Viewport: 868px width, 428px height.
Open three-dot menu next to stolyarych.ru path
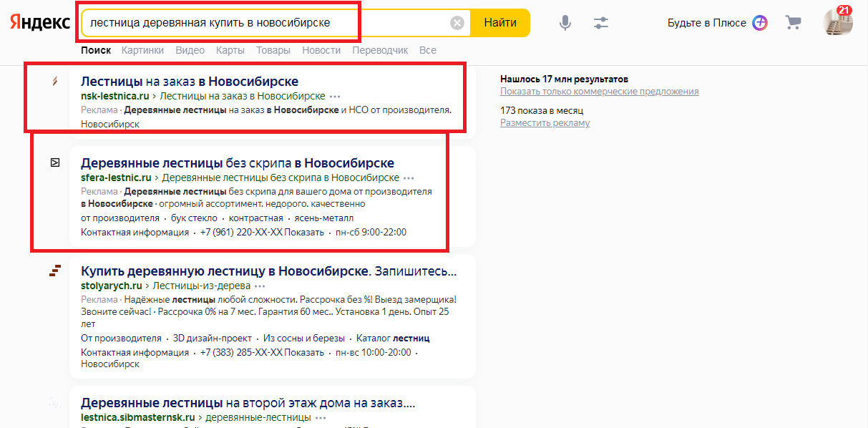(260, 286)
